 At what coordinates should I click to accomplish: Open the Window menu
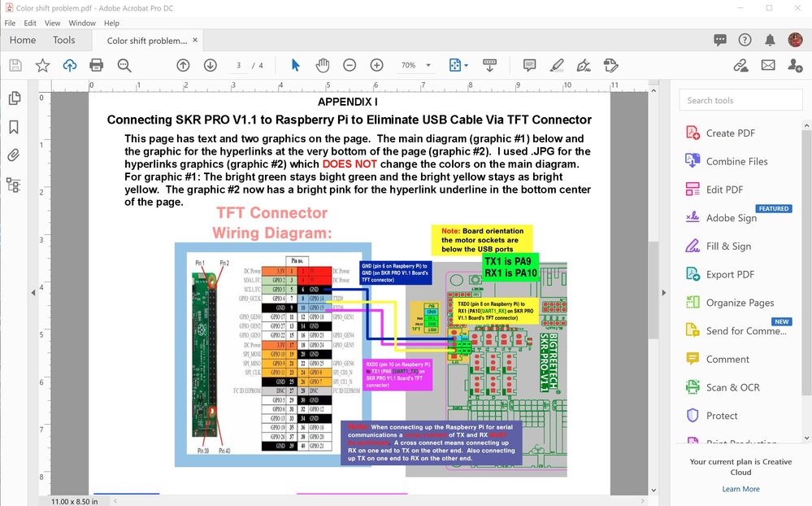82,23
